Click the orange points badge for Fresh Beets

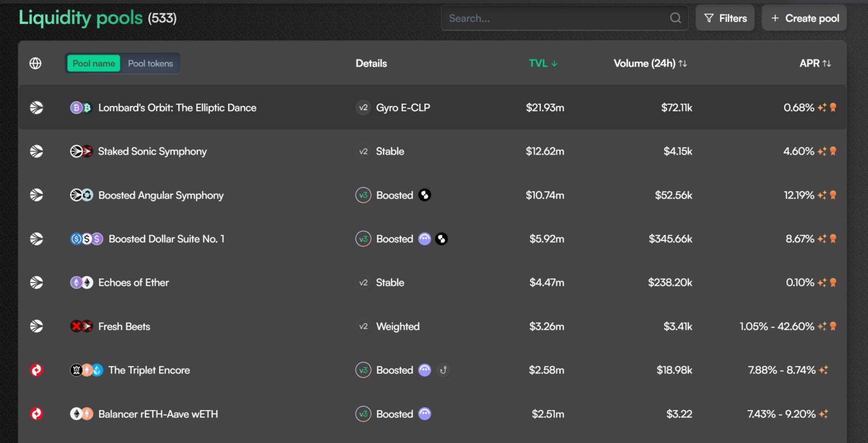pyautogui.click(x=833, y=327)
